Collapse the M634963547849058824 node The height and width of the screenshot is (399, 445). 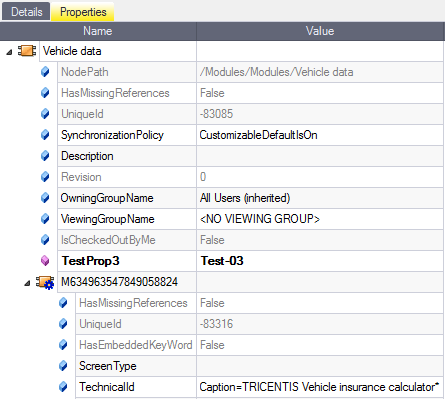(x=27, y=283)
